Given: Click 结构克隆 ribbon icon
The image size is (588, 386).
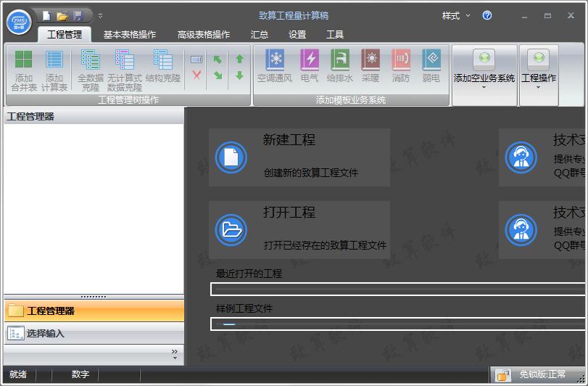Looking at the screenshot, I should 162,67.
